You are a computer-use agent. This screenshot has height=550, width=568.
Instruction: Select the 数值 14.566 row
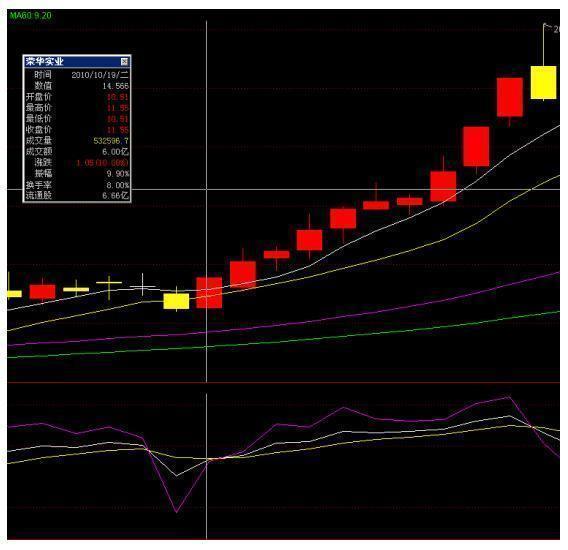click(77, 86)
